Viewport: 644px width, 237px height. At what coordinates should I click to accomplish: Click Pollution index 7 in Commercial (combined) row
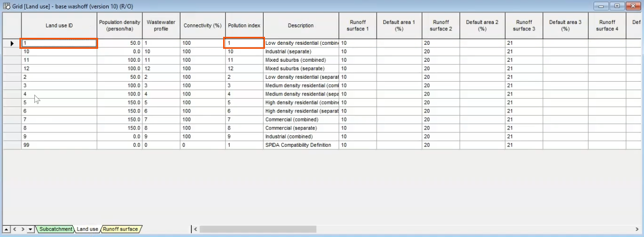pos(245,119)
